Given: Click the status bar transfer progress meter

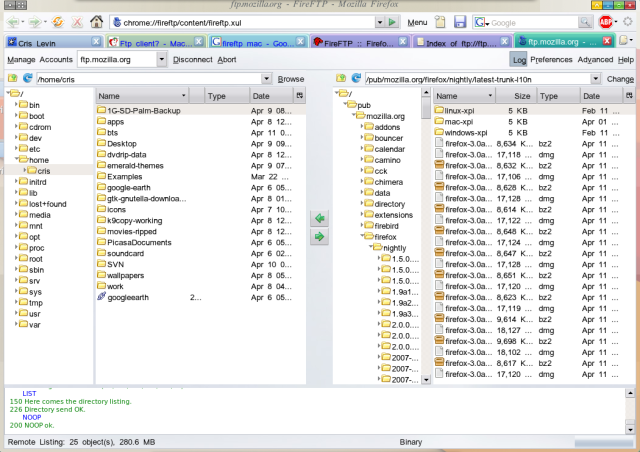Looking at the screenshot, I should (x=604, y=442).
